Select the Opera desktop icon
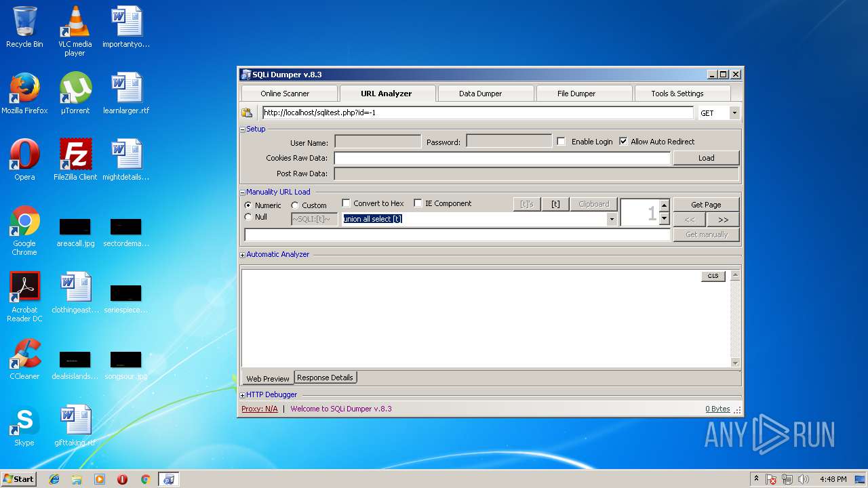868x488 pixels. tap(24, 160)
